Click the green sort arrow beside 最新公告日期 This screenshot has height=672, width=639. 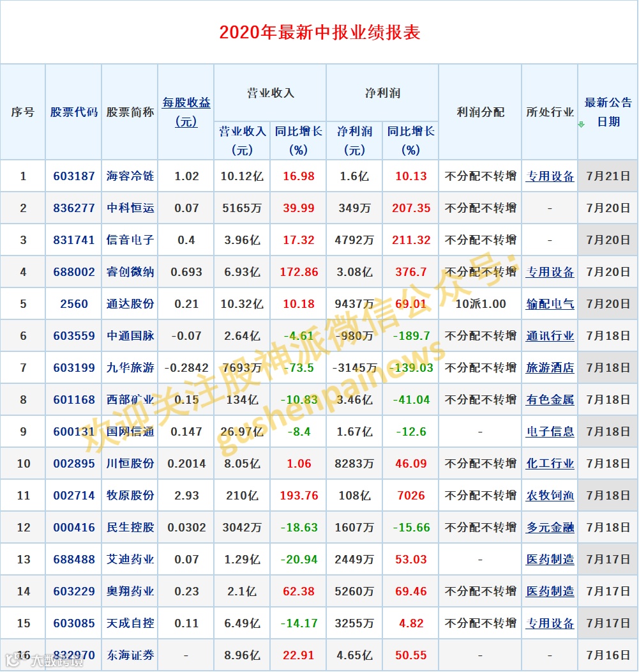pos(581,125)
